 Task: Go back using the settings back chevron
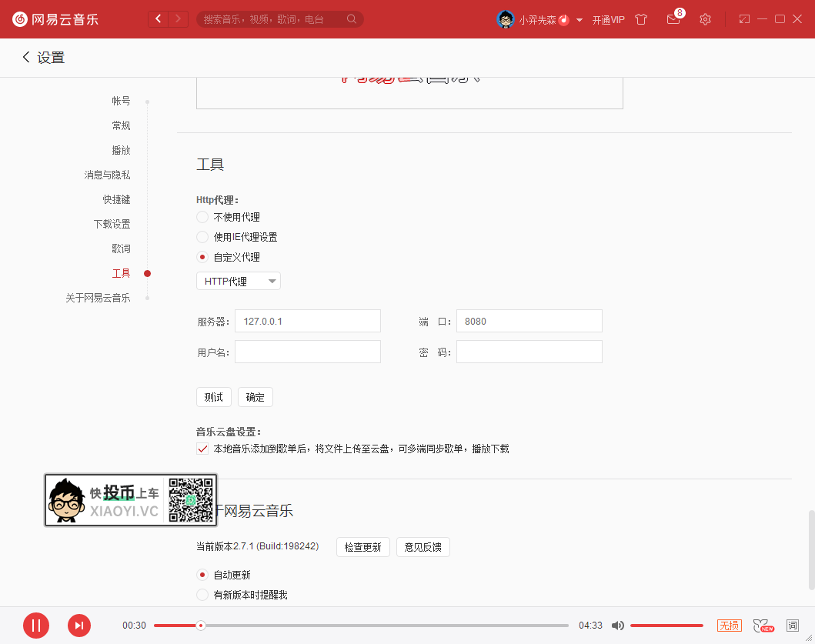(26, 57)
